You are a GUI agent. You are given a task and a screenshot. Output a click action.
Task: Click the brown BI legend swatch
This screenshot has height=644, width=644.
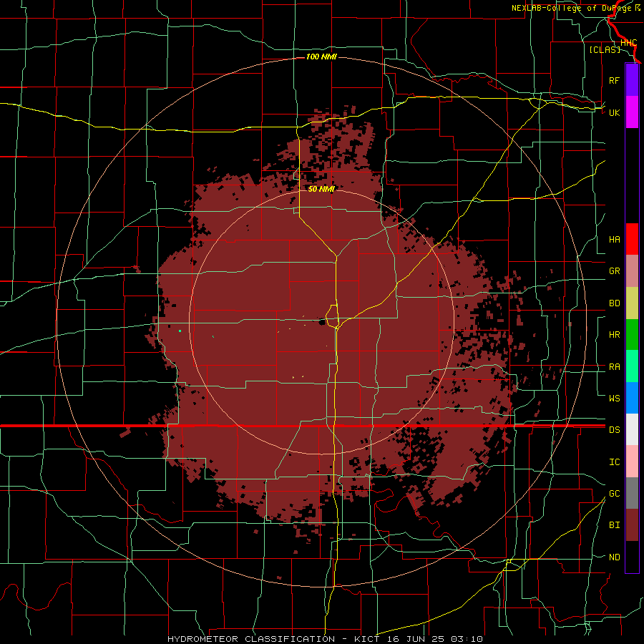tap(632, 525)
